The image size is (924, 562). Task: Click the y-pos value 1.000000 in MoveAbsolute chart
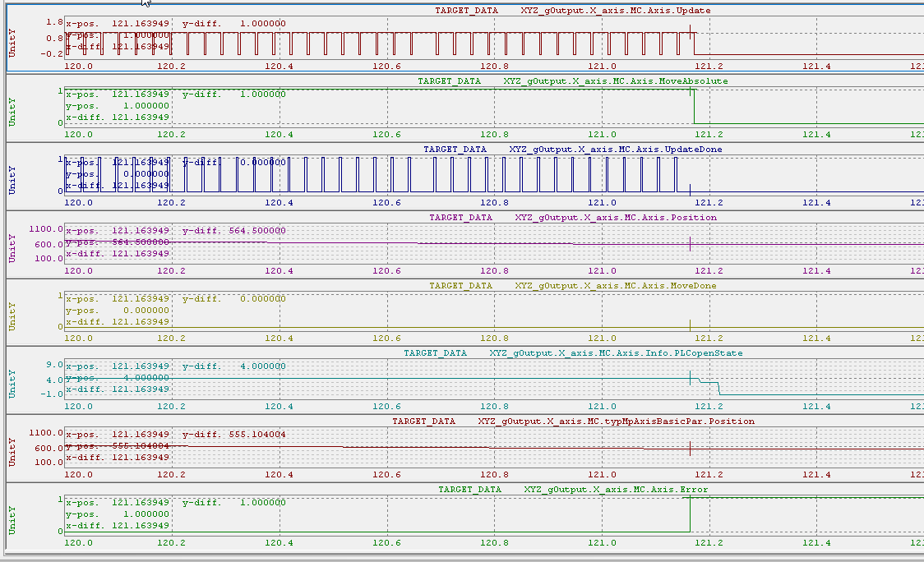pos(146,106)
